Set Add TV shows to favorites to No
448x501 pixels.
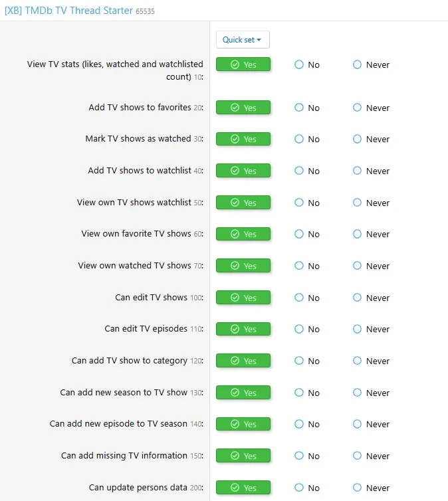point(300,108)
